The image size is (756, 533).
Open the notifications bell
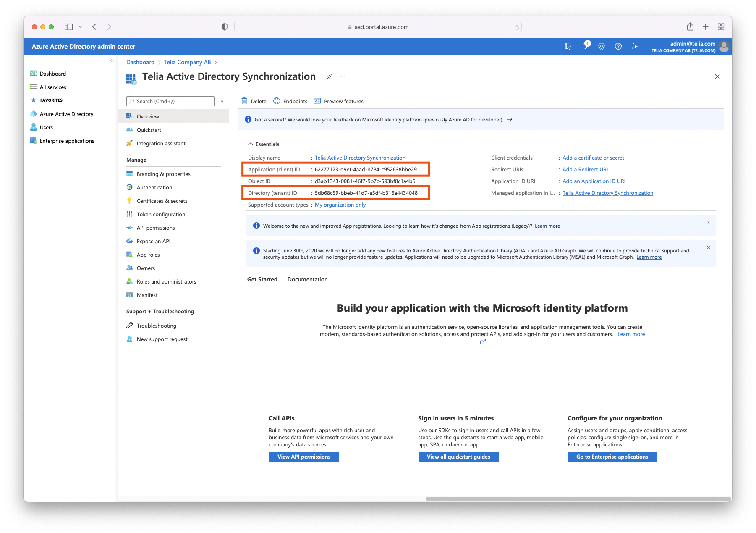point(585,46)
